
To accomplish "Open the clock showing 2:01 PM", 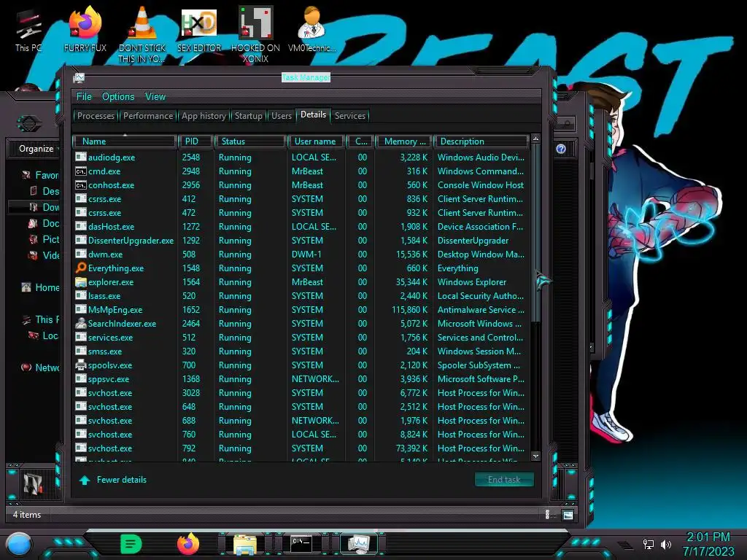I will tap(708, 544).
